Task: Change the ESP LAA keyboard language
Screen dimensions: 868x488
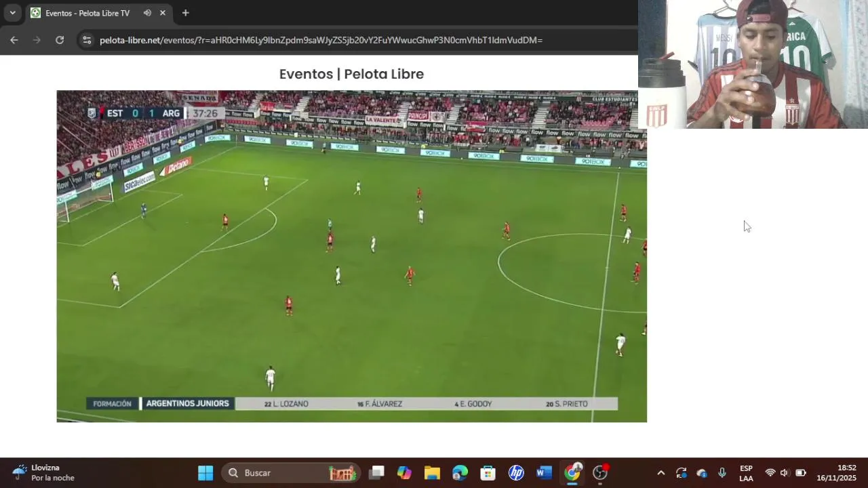Action: coord(746,473)
